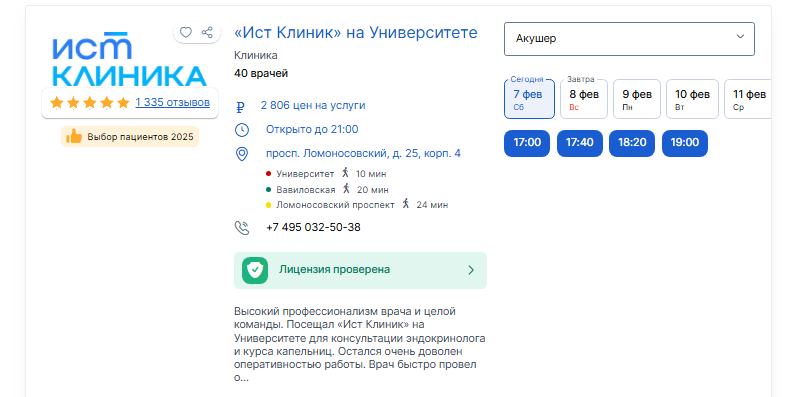The image size is (800, 397).
Task: Click the 24 мин walking time
Action: 432,205
